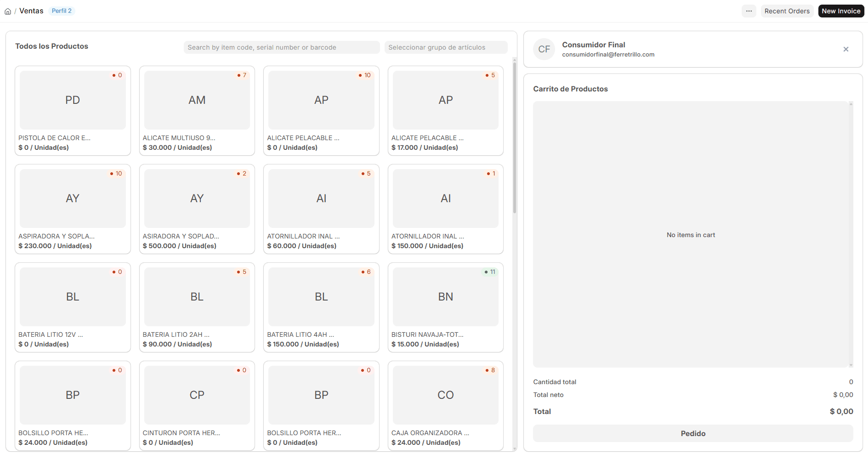Select PISTOLA DE CALOR product thumbnail

pyautogui.click(x=73, y=100)
